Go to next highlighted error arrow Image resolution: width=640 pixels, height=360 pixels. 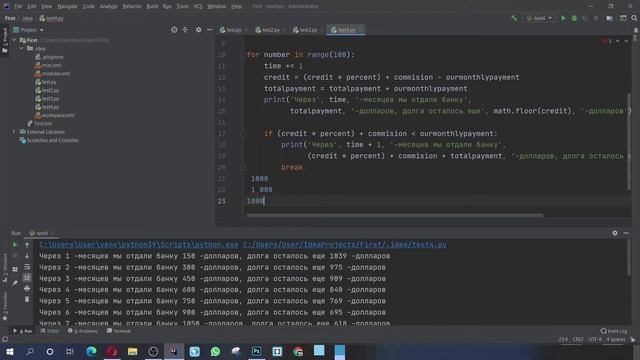(626, 41)
